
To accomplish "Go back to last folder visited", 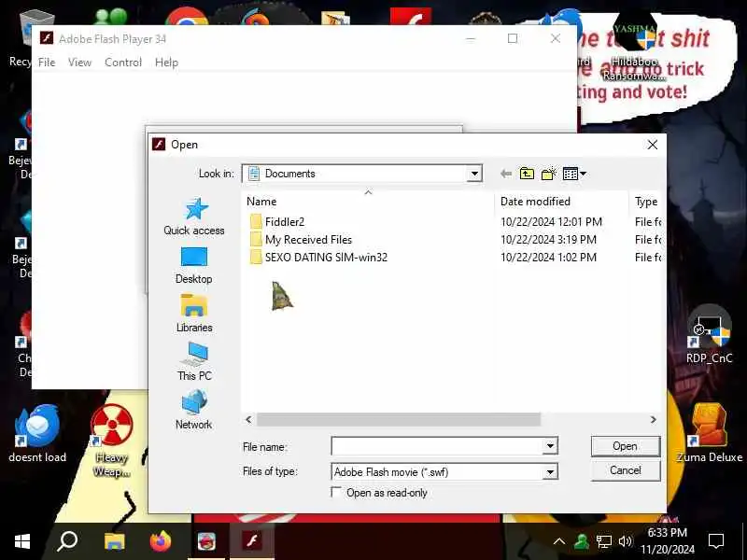I will click(506, 174).
